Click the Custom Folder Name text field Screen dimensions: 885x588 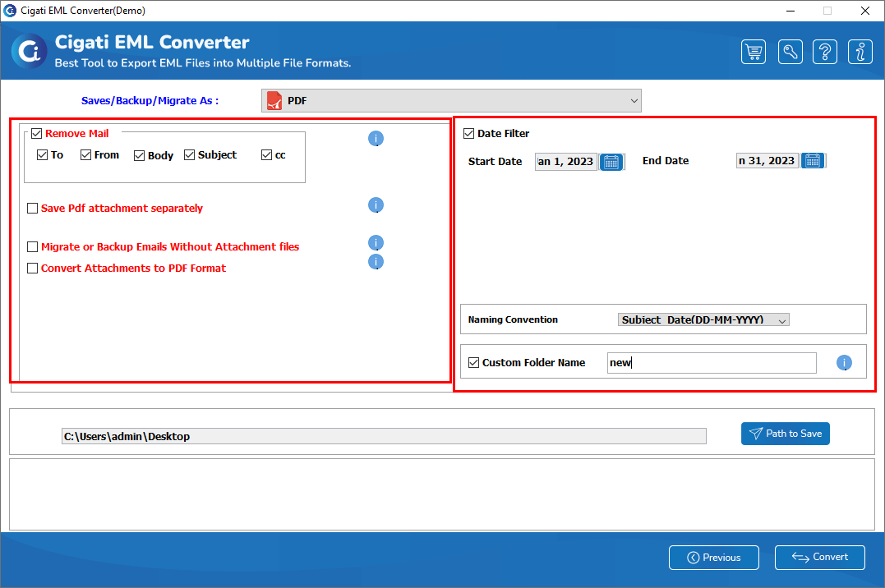(712, 363)
